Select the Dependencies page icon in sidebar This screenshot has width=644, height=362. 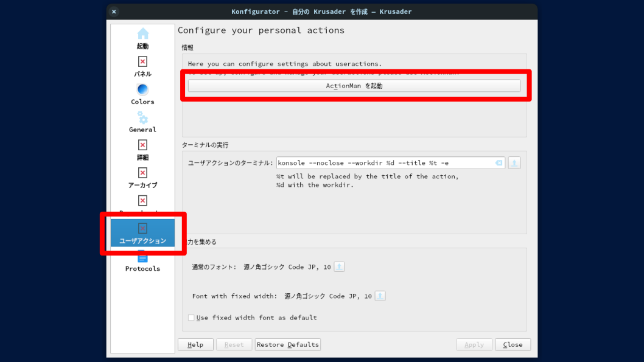142,201
